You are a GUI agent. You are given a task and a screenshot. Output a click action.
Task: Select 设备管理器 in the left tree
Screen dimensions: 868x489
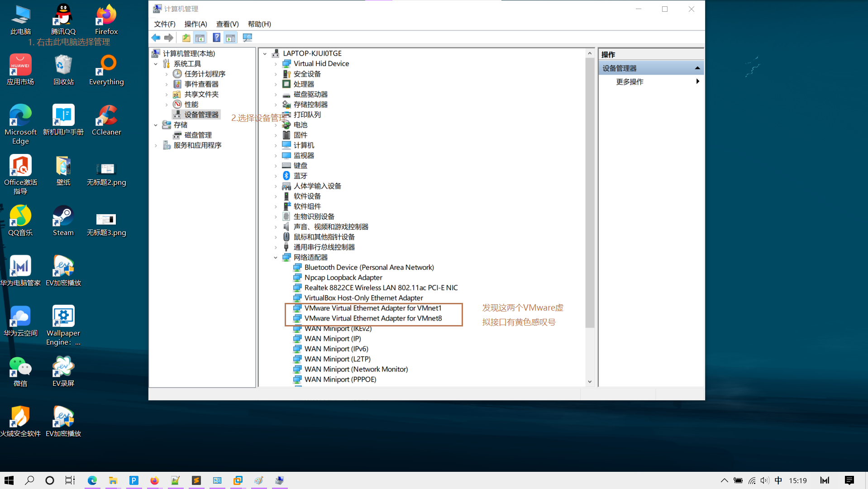196,115
